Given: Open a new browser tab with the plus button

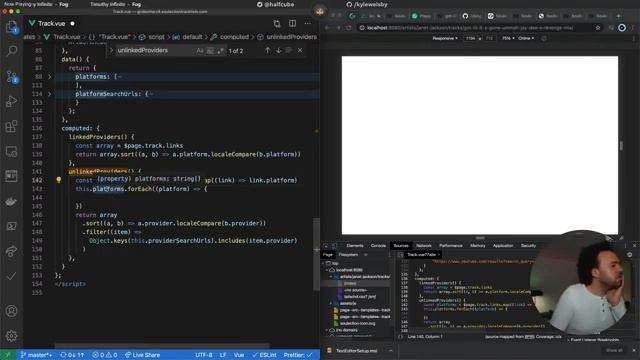Looking at the screenshot, I should point(619,16).
